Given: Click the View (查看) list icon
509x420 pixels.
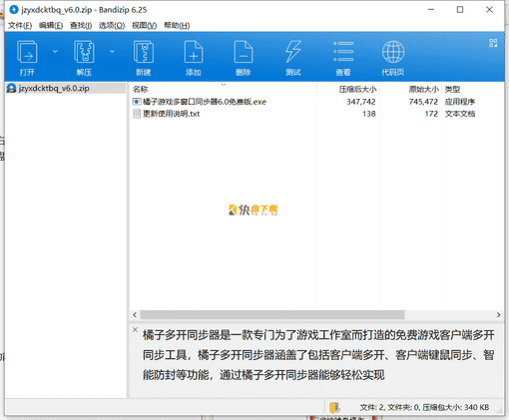Looking at the screenshot, I should [x=343, y=52].
